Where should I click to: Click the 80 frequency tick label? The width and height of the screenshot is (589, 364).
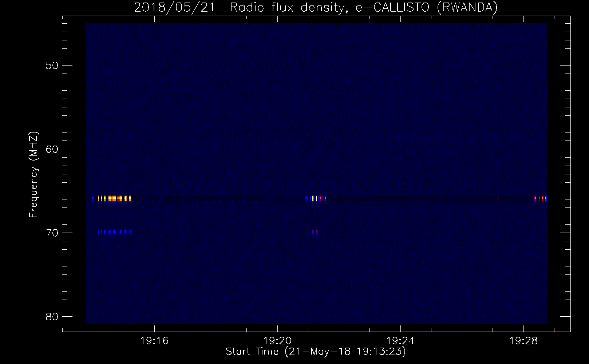51,316
